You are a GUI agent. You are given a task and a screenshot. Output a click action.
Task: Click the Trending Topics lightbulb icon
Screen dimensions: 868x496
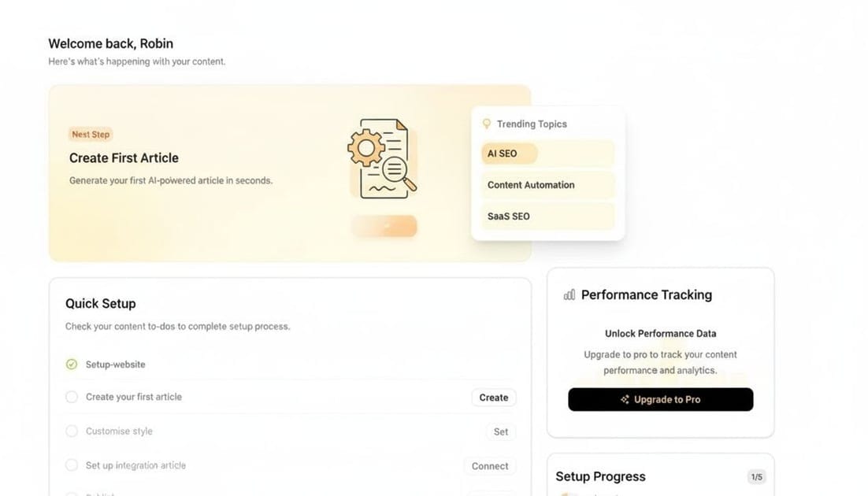click(x=487, y=124)
